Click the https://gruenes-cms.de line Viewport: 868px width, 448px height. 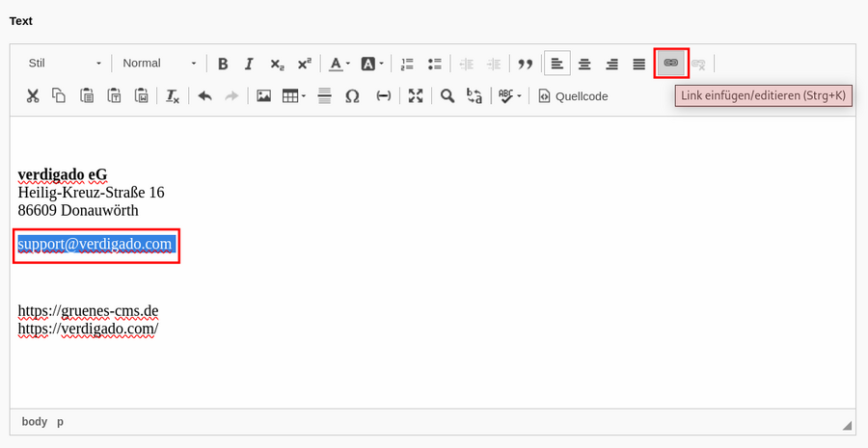[88, 311]
